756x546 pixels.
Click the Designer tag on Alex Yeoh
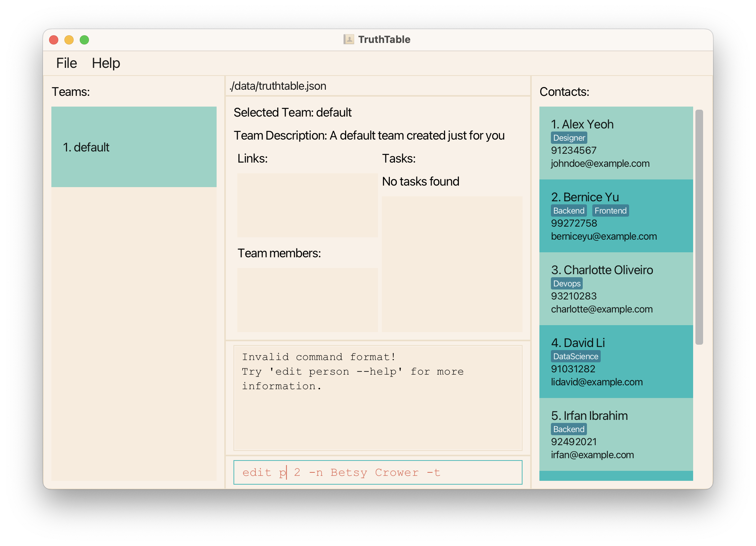[569, 138]
